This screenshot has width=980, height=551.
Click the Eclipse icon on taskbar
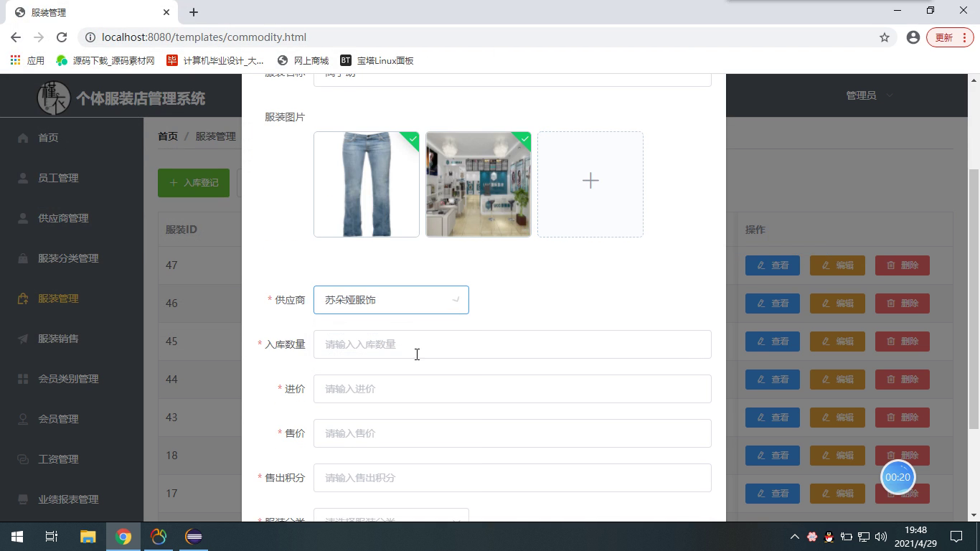pyautogui.click(x=194, y=537)
